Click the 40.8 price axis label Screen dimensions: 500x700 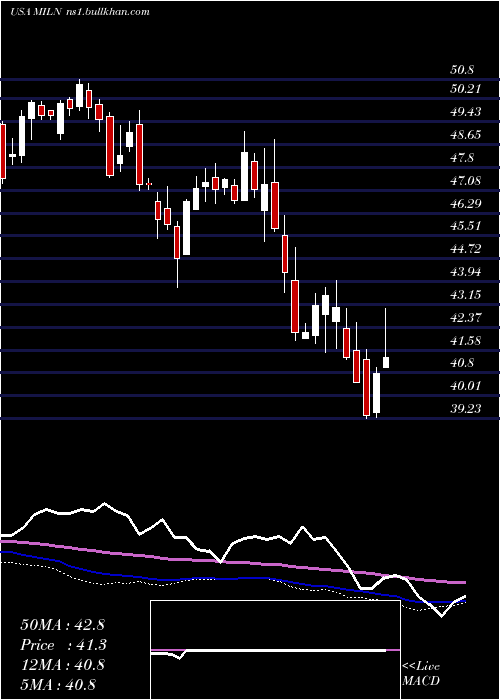[462, 363]
